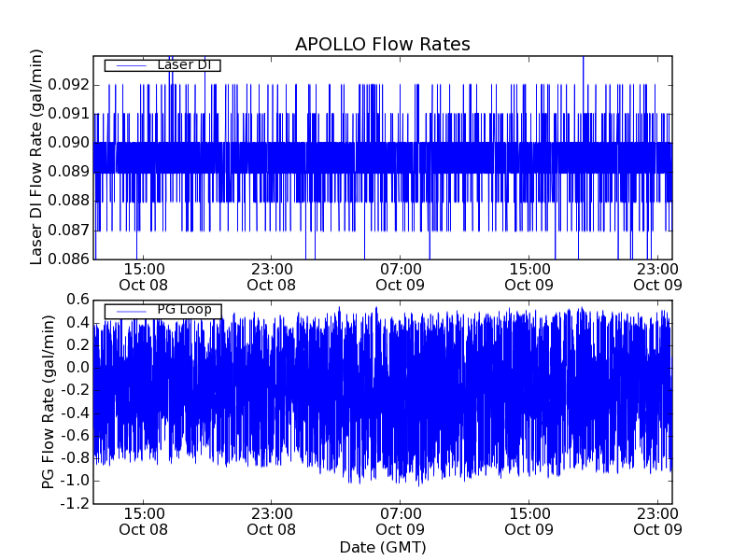Click the -1.2 y-axis tick label
This screenshot has width=747, height=560.
75,503
